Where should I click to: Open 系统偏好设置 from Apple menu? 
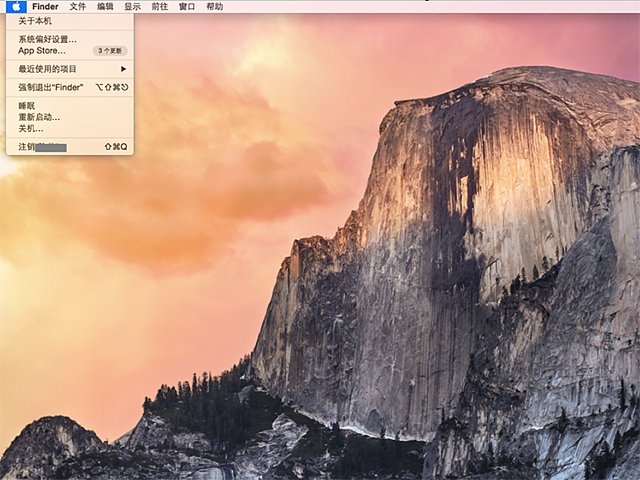70,39
